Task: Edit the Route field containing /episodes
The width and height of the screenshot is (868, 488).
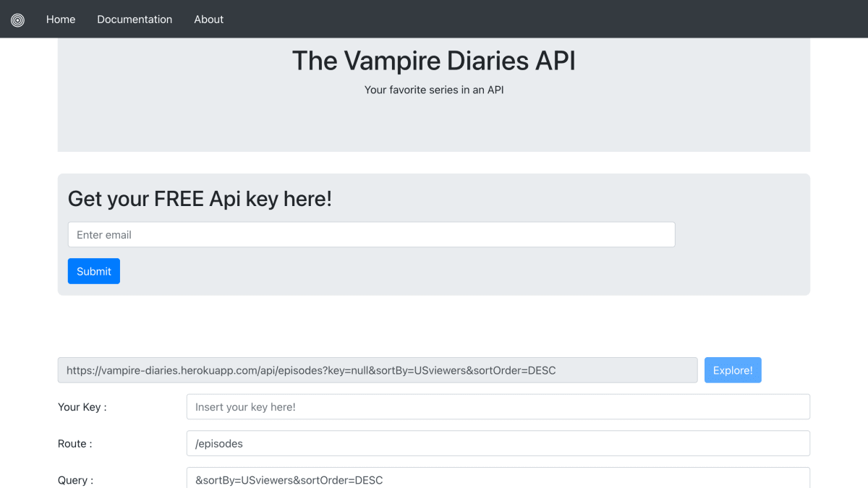Action: (498, 444)
